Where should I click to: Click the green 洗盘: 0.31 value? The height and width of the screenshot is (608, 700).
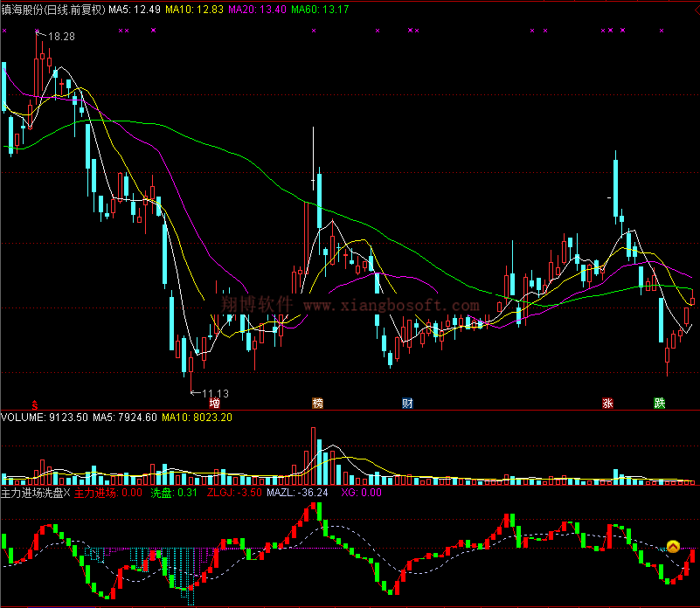(x=175, y=493)
